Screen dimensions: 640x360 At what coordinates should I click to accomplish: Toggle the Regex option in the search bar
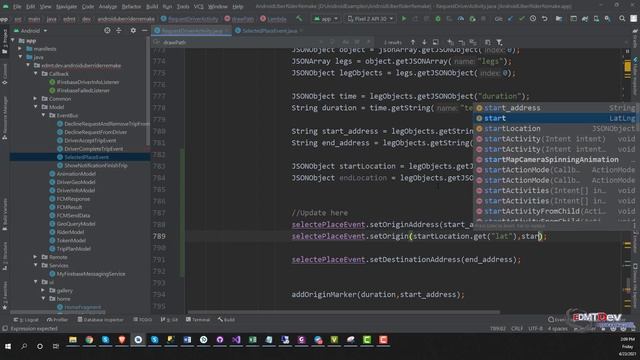[x=368, y=42]
